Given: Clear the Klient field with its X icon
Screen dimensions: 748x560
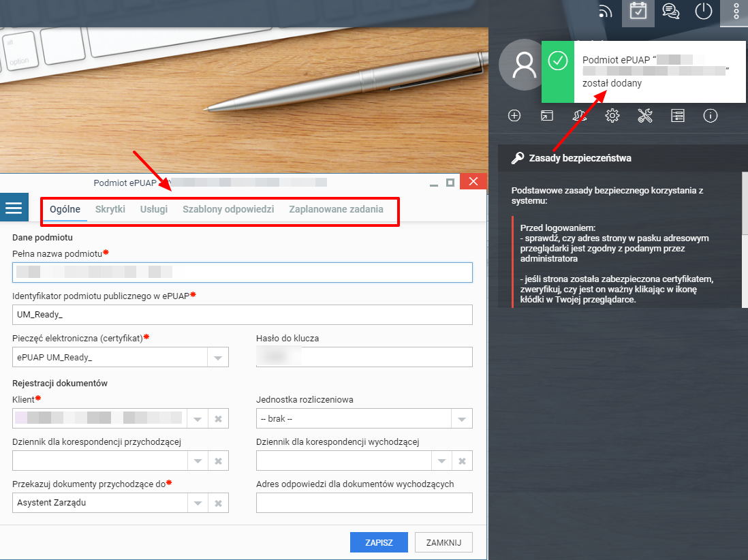Looking at the screenshot, I should [218, 419].
